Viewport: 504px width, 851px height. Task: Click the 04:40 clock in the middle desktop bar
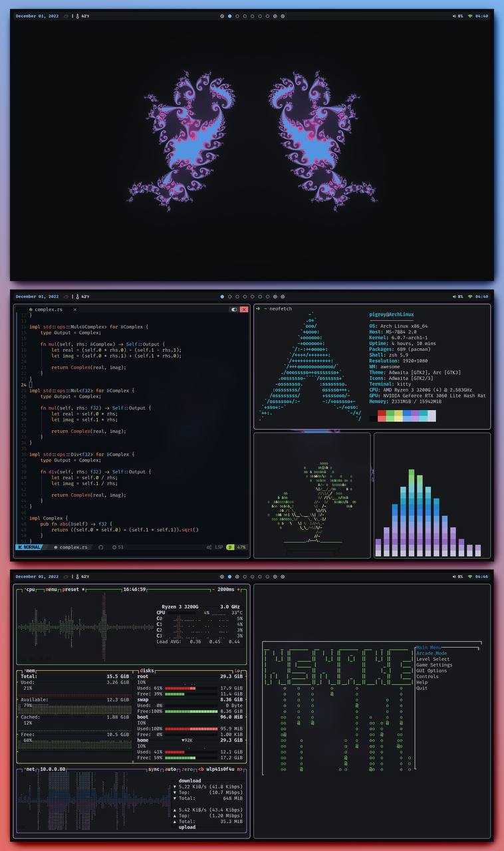482,297
